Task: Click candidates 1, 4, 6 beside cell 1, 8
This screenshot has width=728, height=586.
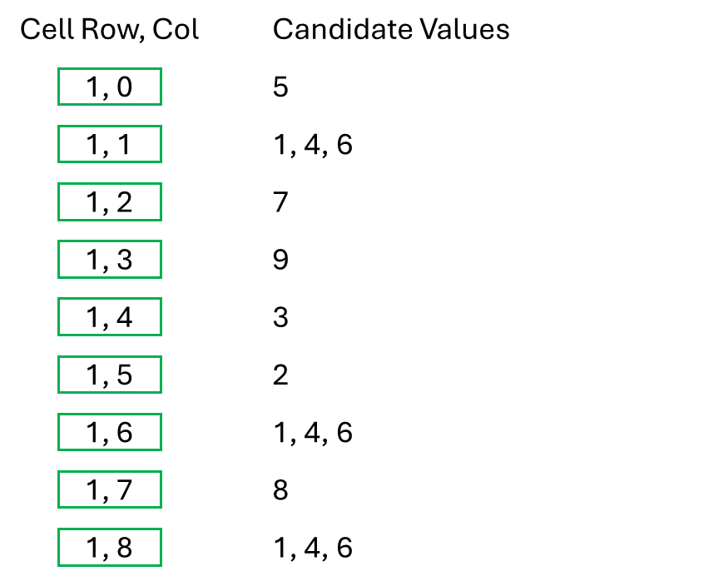Action: pos(313,548)
